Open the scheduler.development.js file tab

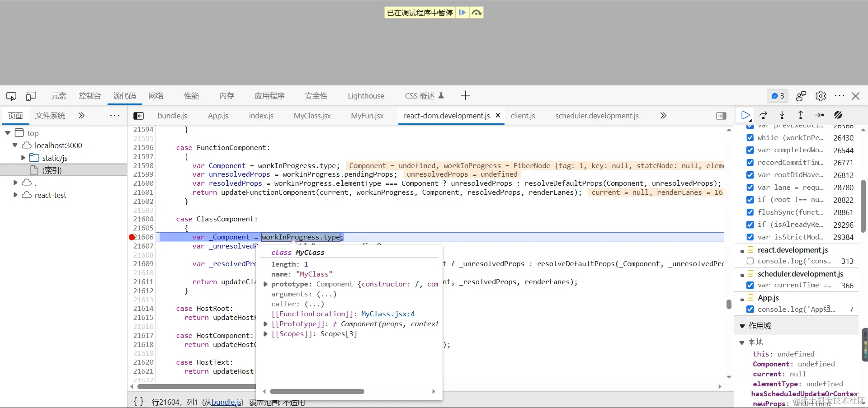(597, 116)
